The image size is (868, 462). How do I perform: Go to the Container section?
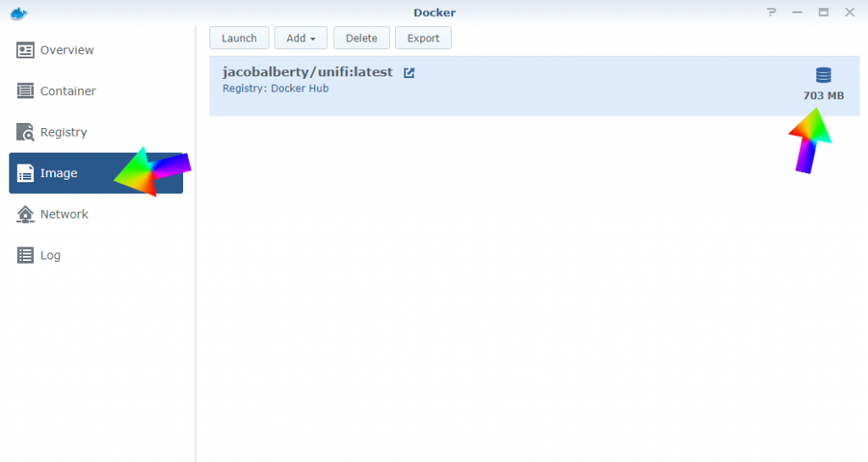96,91
